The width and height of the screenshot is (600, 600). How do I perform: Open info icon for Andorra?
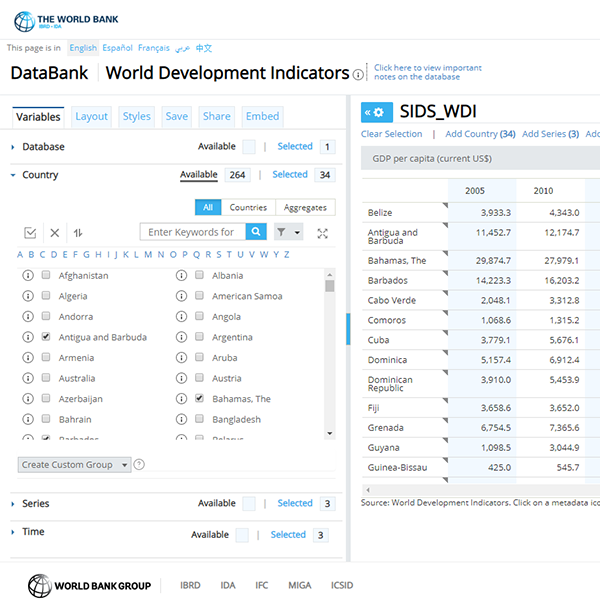click(x=28, y=316)
